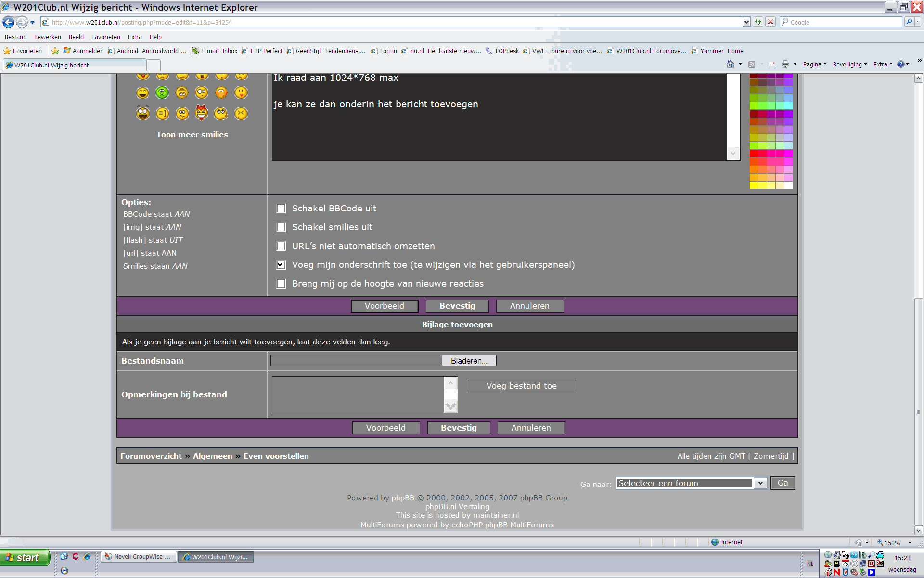Open the address bar history dropdown

746,22
